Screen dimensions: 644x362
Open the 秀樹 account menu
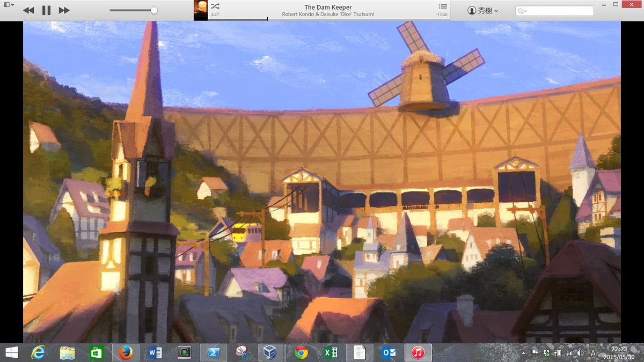click(483, 10)
